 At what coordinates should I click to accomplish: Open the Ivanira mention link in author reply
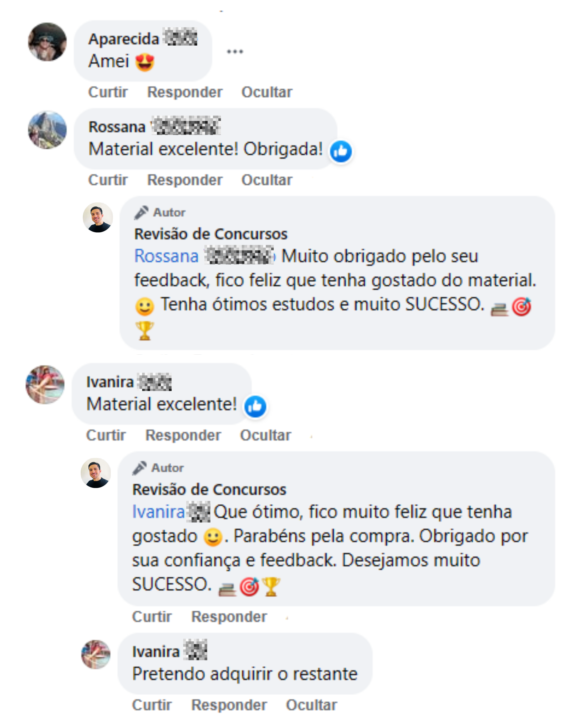[159, 512]
